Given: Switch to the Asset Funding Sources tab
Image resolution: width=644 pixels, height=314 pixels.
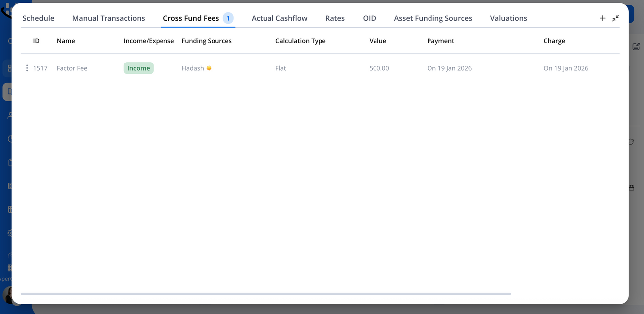Looking at the screenshot, I should point(433,18).
